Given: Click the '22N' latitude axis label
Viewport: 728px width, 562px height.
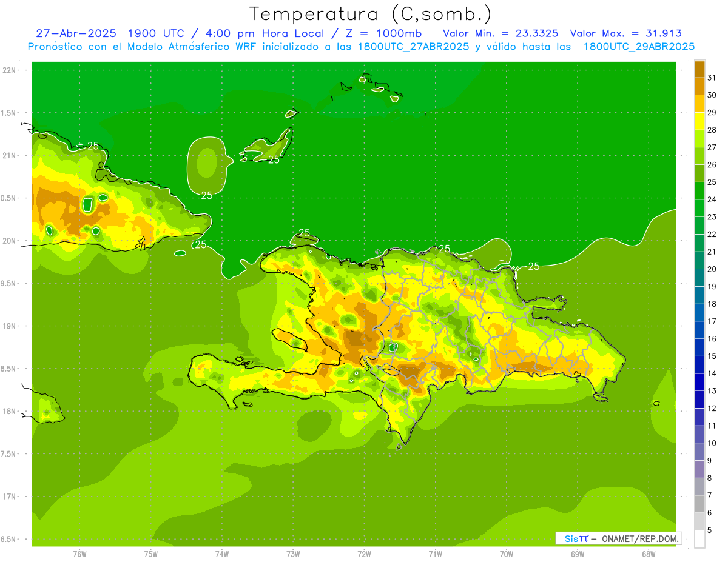Looking at the screenshot, I should (10, 70).
